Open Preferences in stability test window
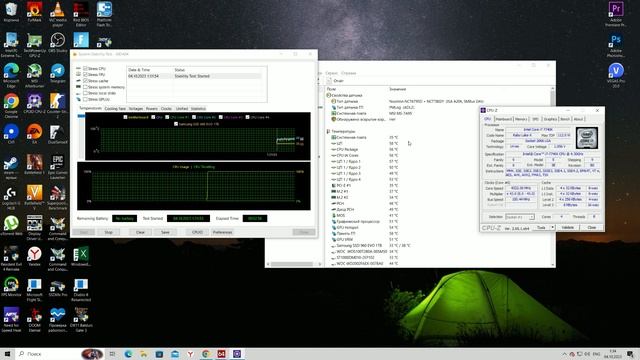Image resolution: width=640 pixels, height=360 pixels. (222, 232)
